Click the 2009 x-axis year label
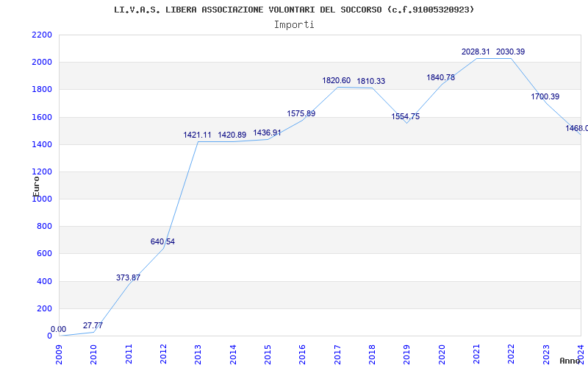 click(x=59, y=355)
